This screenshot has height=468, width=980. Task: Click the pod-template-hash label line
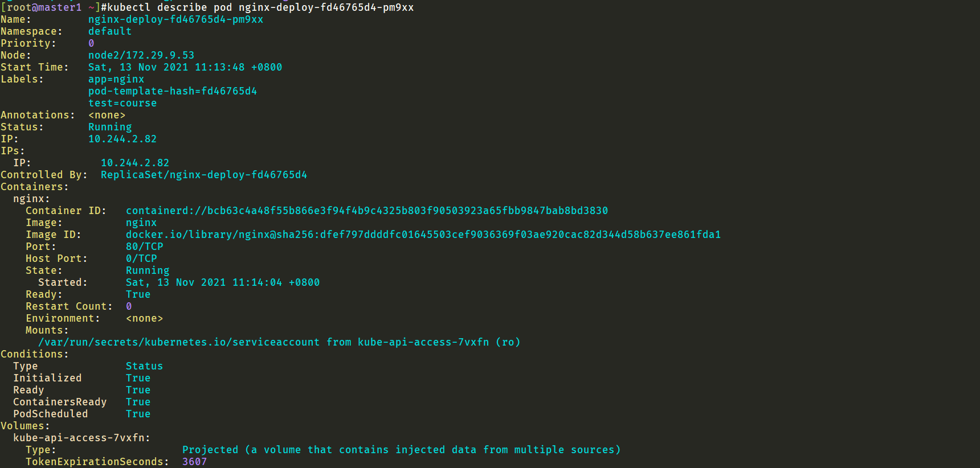tap(173, 91)
